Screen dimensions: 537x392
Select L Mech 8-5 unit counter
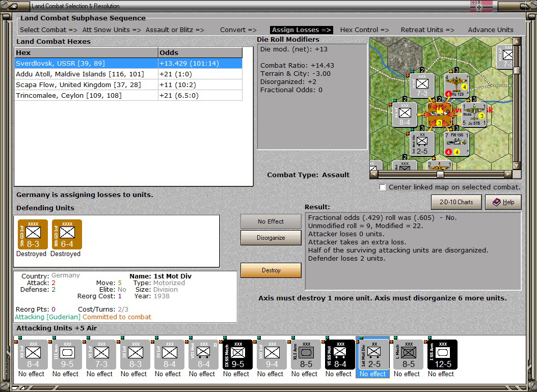click(408, 354)
